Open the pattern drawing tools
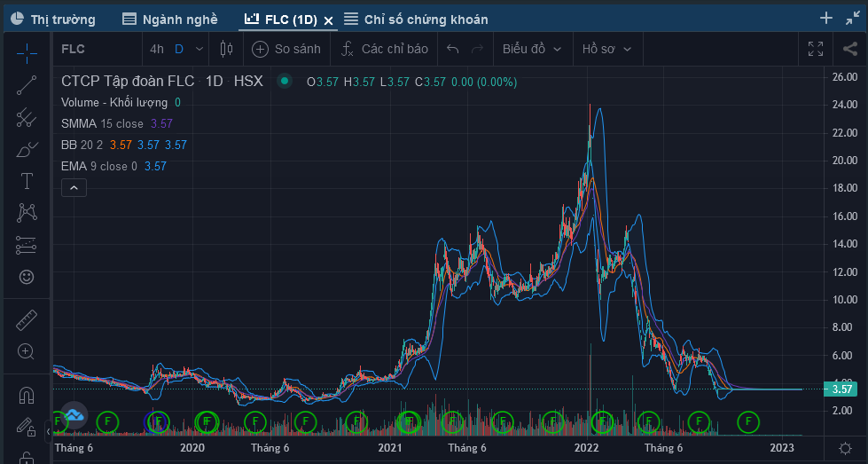This screenshot has height=464, width=868. 27,213
